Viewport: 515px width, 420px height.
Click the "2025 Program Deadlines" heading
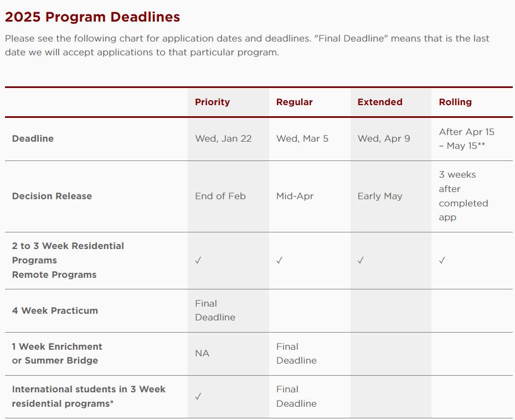click(x=92, y=17)
